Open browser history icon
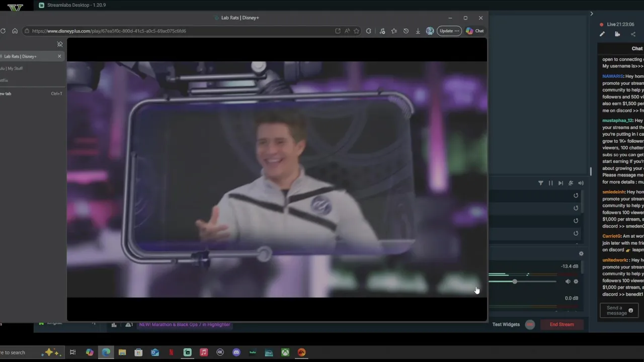 click(406, 31)
